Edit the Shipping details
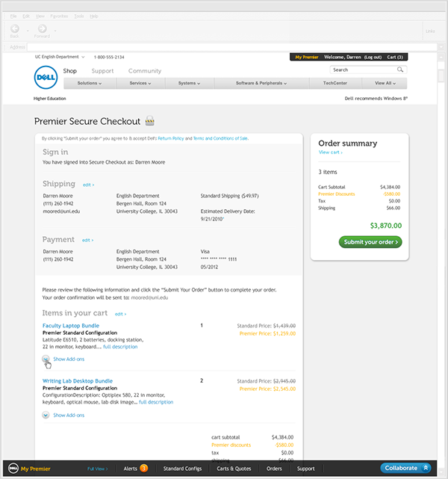 pyautogui.click(x=89, y=185)
